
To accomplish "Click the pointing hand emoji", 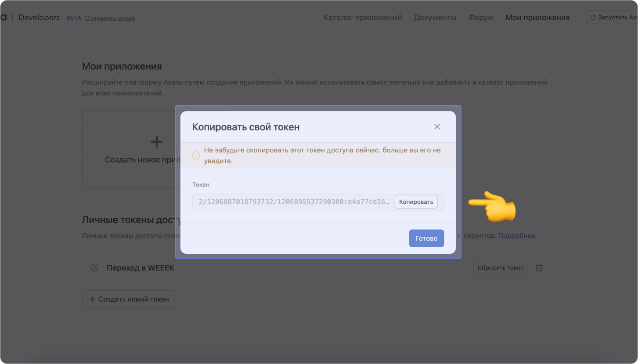I will [x=493, y=206].
